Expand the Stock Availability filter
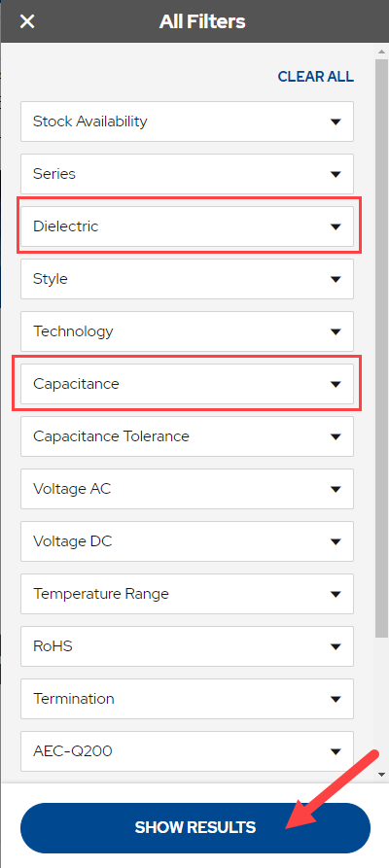This screenshot has width=389, height=868. pos(188,122)
